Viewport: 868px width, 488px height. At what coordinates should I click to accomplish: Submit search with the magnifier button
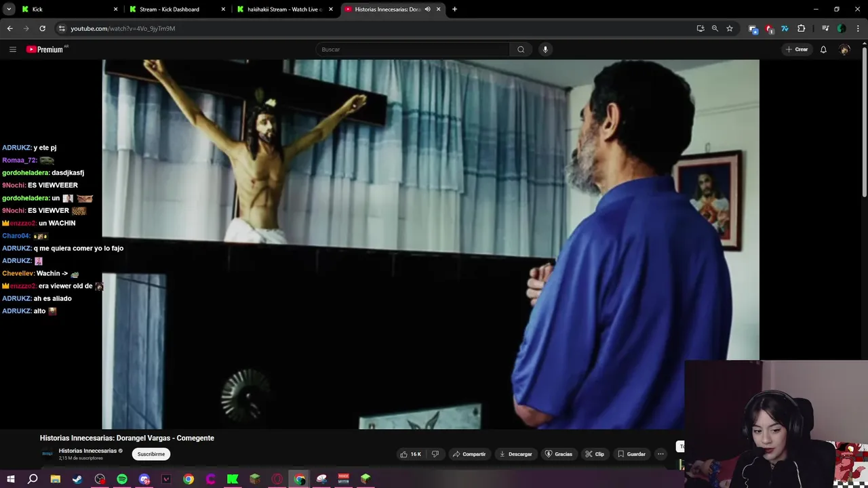coord(521,49)
